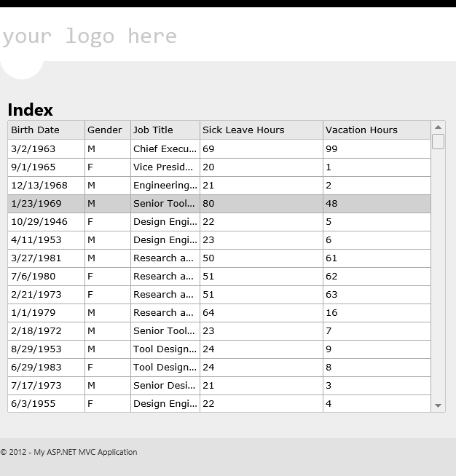Select the Chief Execu... row
456x476 pixels.
(219, 148)
